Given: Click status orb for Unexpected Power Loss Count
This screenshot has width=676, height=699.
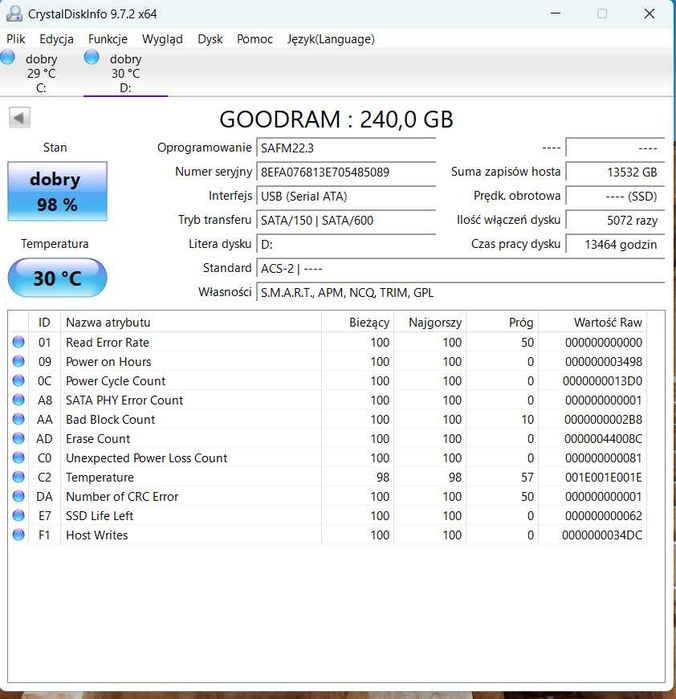Looking at the screenshot, I should click(18, 457).
